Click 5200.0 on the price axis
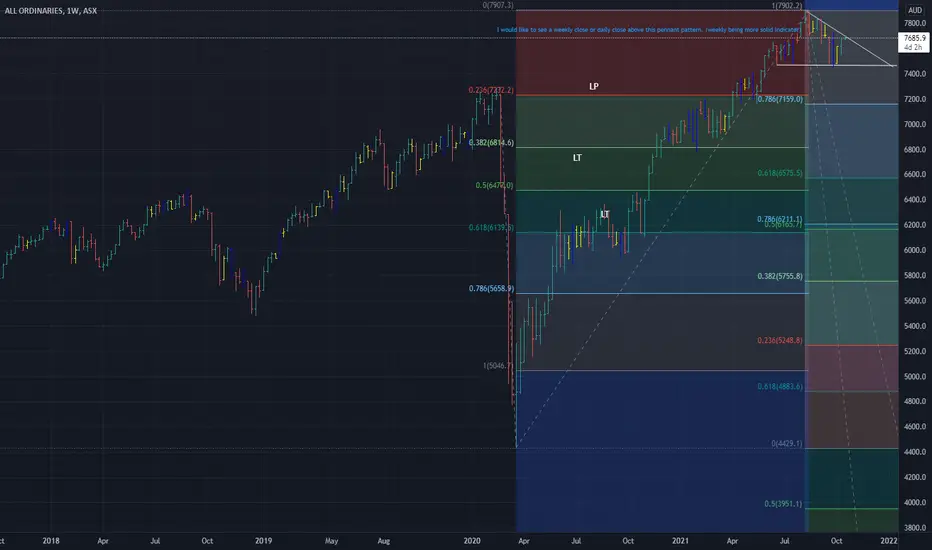932x550 pixels. pos(915,351)
